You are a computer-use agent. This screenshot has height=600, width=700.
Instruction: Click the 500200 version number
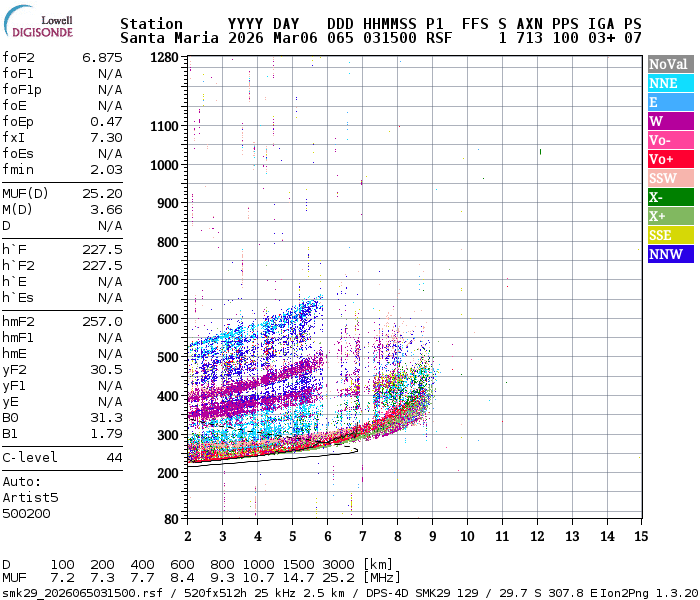26,513
